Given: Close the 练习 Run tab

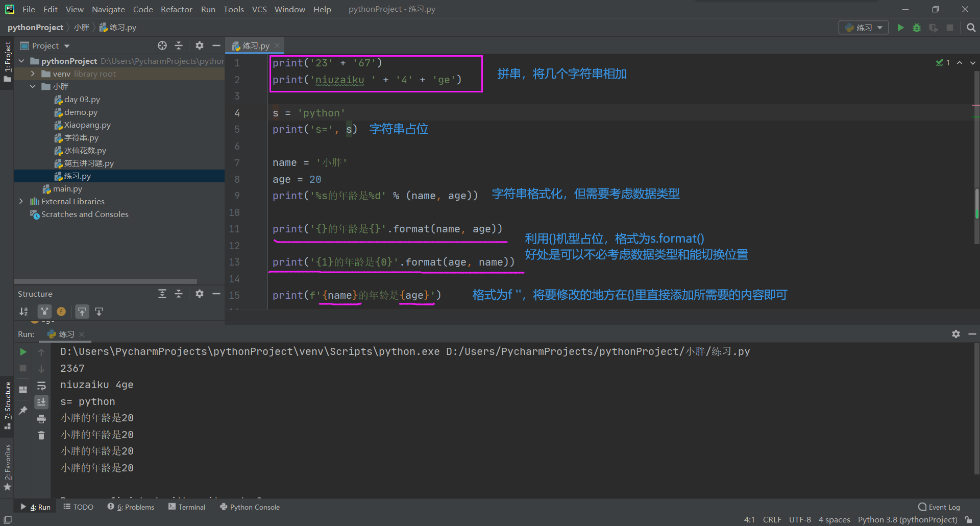Looking at the screenshot, I should pos(82,334).
